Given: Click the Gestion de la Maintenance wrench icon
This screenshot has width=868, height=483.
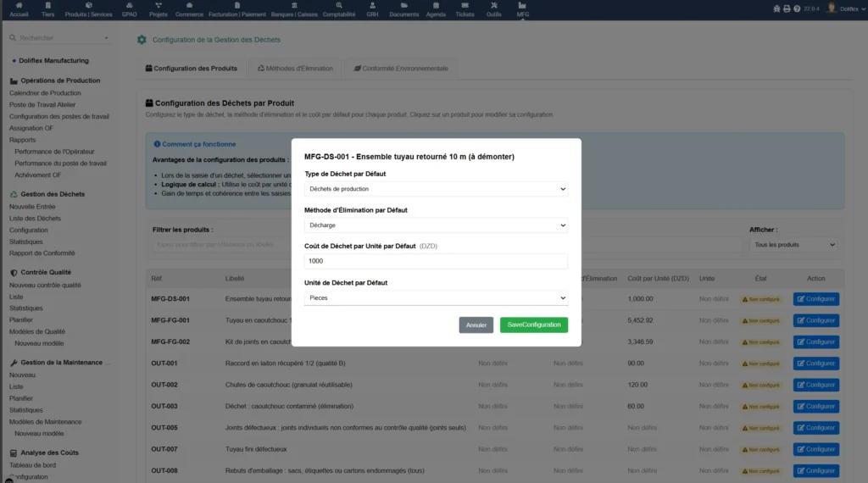Looking at the screenshot, I should (x=14, y=363).
